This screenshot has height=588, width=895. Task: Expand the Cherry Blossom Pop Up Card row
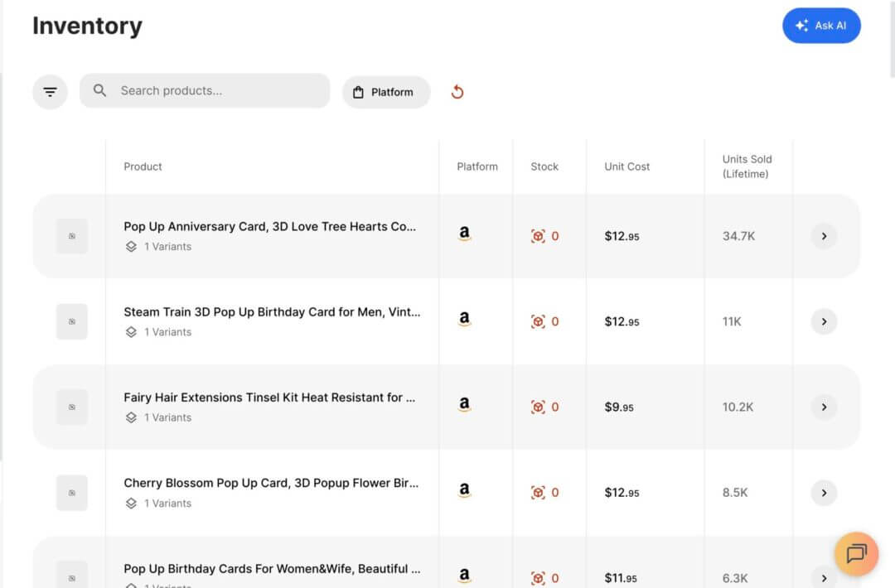pyautogui.click(x=824, y=492)
